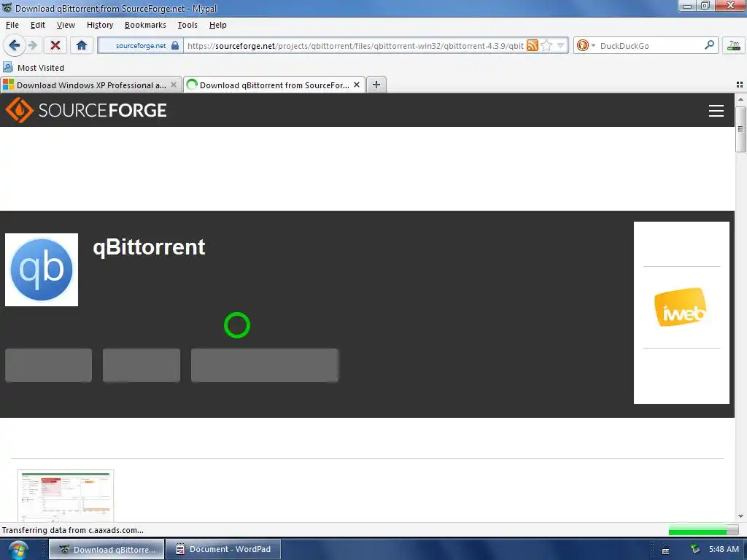
Task: Click the keyboard tray icon
Action: coord(665,551)
